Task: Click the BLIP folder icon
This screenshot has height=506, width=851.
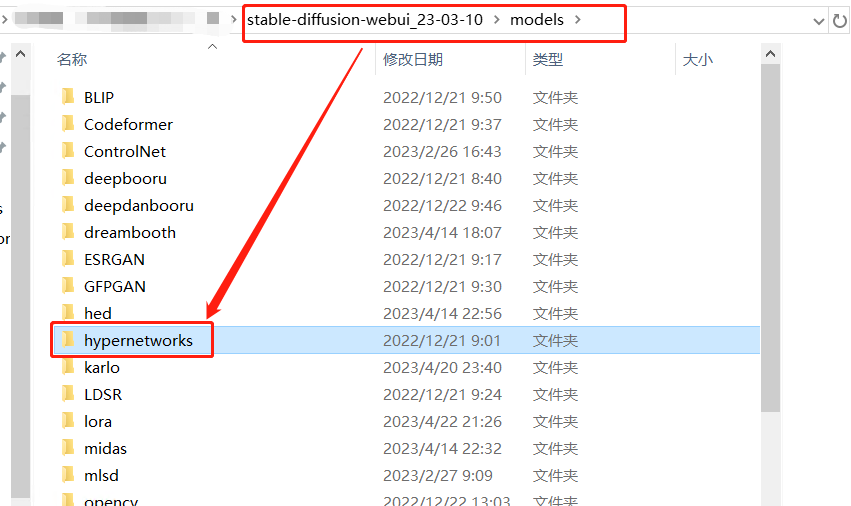Action: pos(68,97)
